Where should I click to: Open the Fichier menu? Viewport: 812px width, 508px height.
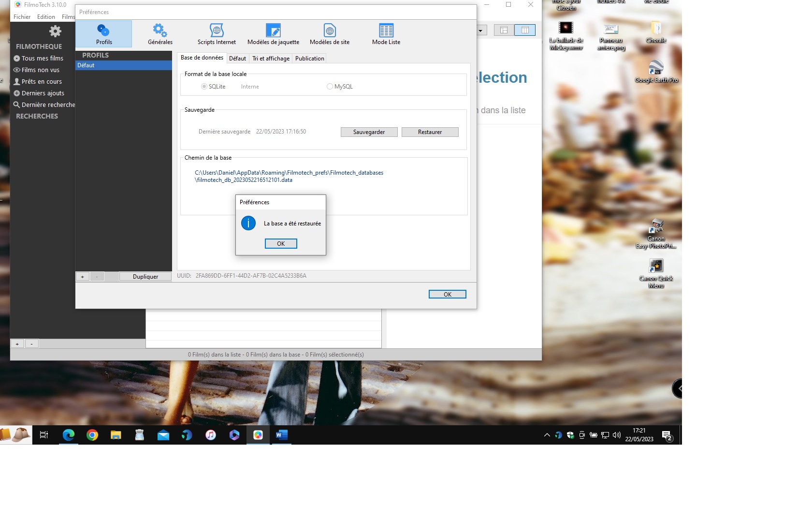[x=22, y=17]
